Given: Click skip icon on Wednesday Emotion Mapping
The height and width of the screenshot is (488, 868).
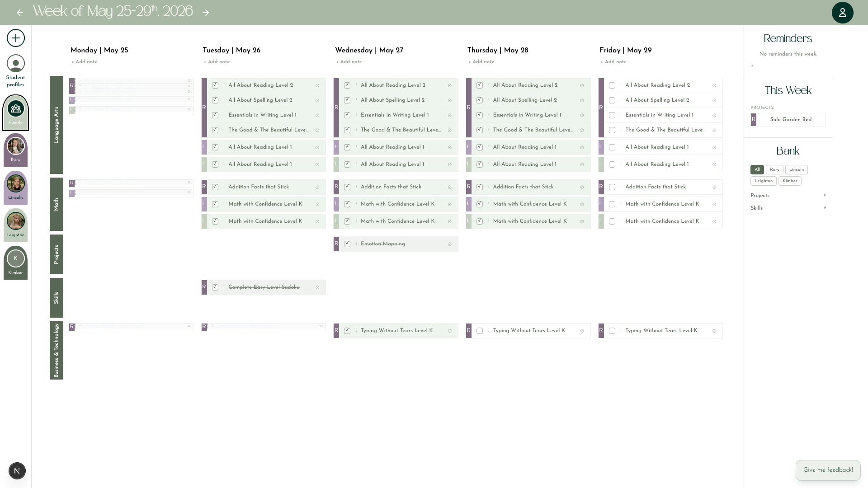Looking at the screenshot, I should tap(450, 244).
